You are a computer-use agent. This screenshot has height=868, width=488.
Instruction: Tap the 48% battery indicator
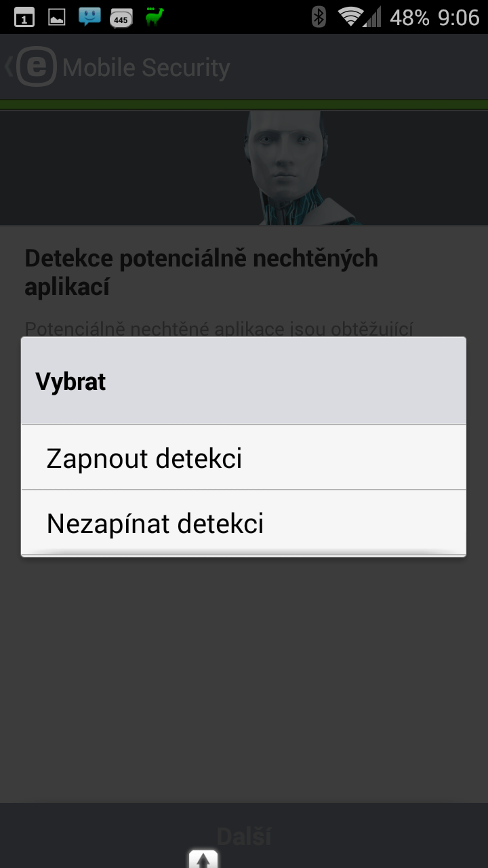coord(409,17)
